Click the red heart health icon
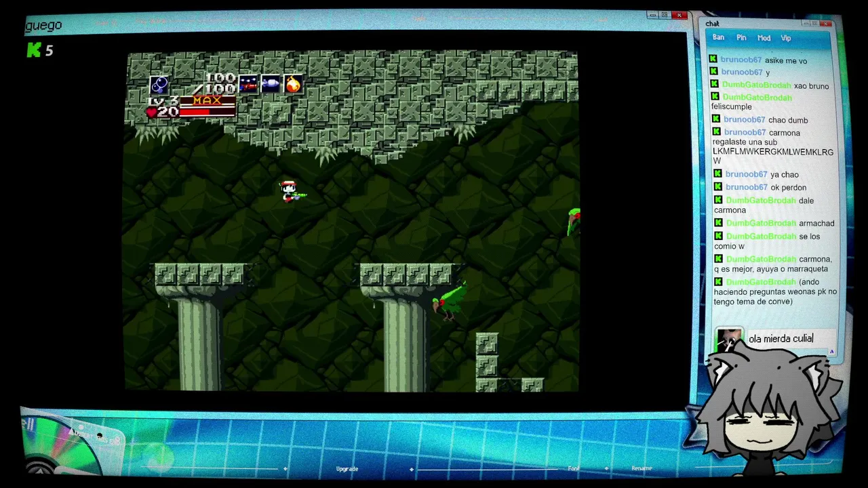 151,113
